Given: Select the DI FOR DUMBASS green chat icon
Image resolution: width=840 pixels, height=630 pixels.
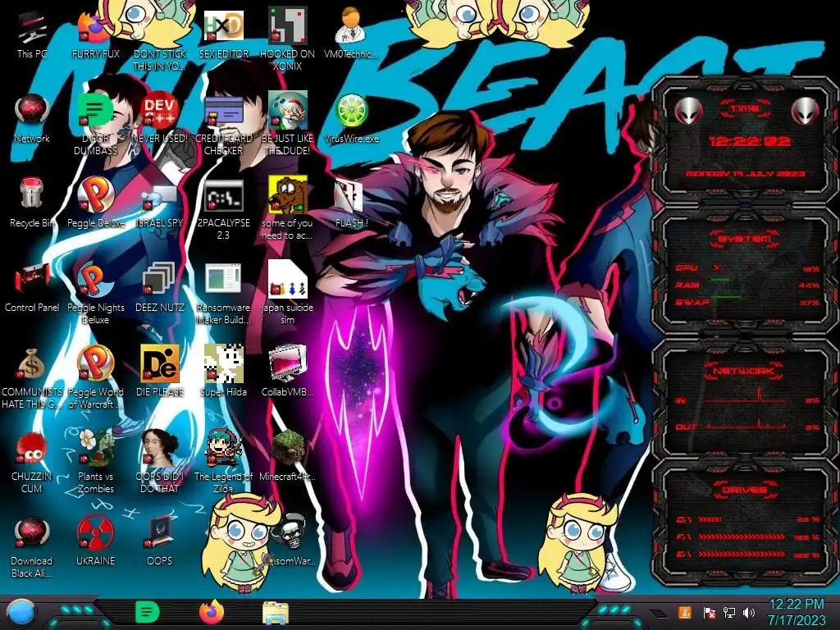Looking at the screenshot, I should pos(95,112).
